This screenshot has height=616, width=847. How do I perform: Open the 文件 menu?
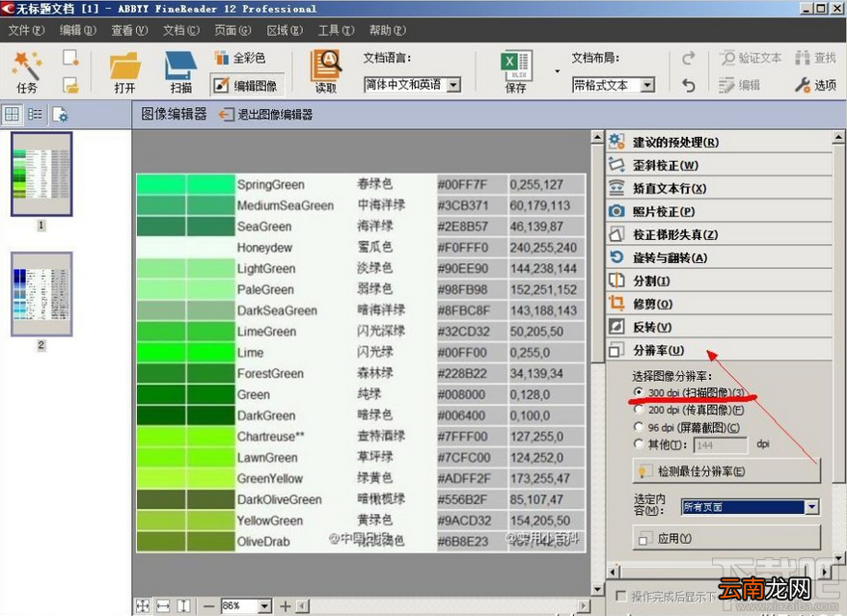coord(26,30)
